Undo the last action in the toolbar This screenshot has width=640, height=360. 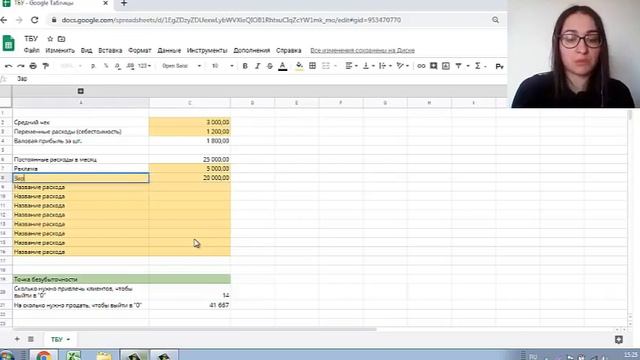8,66
